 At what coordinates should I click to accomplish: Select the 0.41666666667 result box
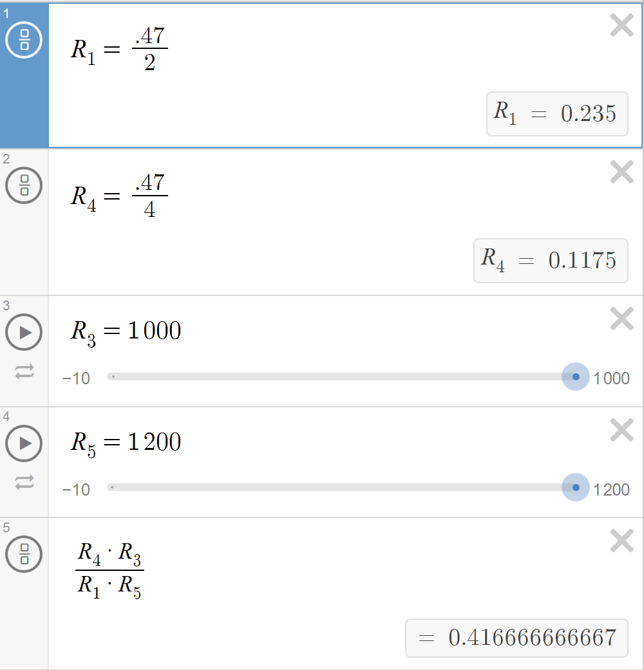[x=516, y=638]
